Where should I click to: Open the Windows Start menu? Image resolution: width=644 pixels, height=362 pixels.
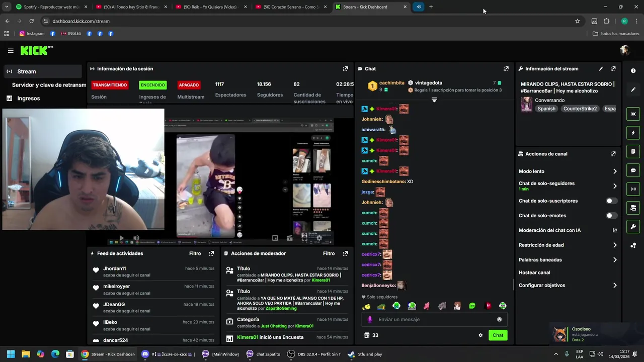[11, 354]
